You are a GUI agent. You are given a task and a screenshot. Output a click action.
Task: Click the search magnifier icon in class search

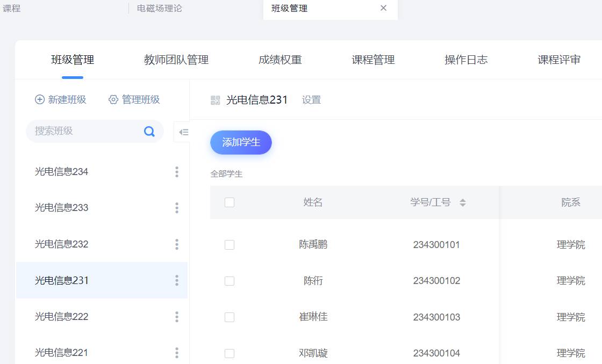pyautogui.click(x=149, y=132)
